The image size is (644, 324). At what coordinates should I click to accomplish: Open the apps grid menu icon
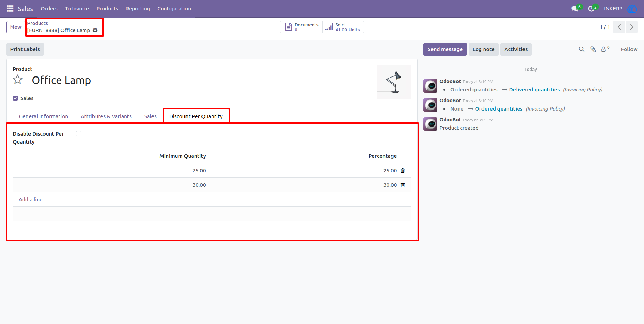[x=10, y=8]
